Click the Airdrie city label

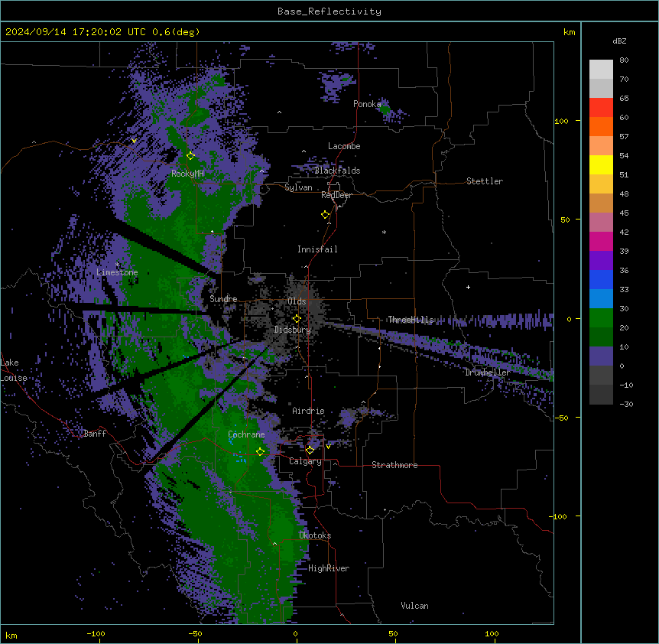tap(308, 411)
